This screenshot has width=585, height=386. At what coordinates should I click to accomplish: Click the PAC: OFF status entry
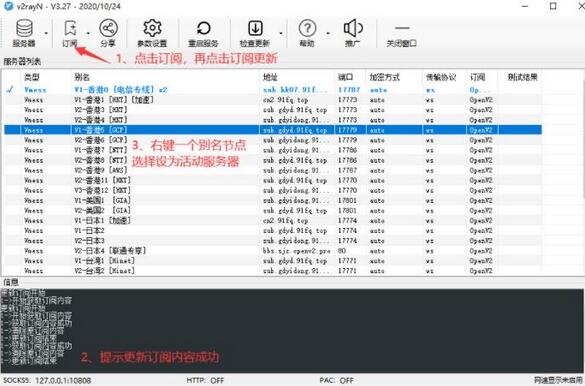337,380
